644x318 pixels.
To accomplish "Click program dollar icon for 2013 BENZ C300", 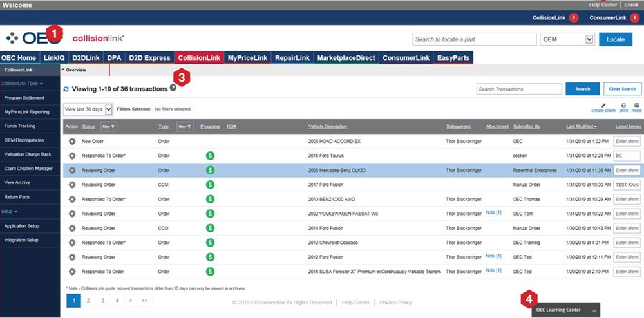I will 211,199.
